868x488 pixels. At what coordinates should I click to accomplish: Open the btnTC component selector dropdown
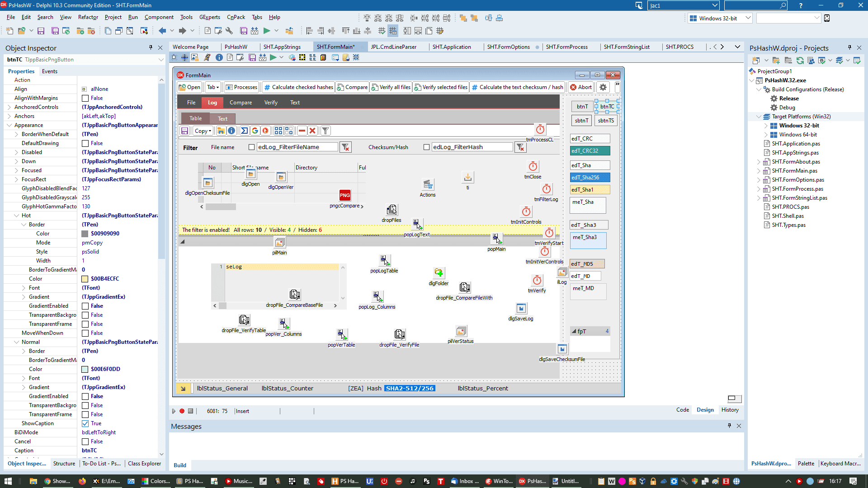[x=160, y=60]
